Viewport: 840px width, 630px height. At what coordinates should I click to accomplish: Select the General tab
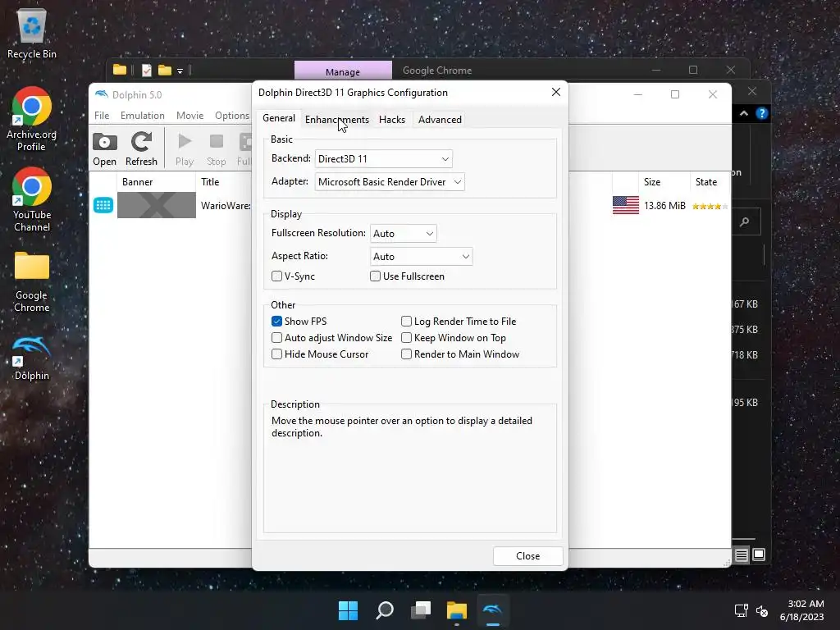279,118
